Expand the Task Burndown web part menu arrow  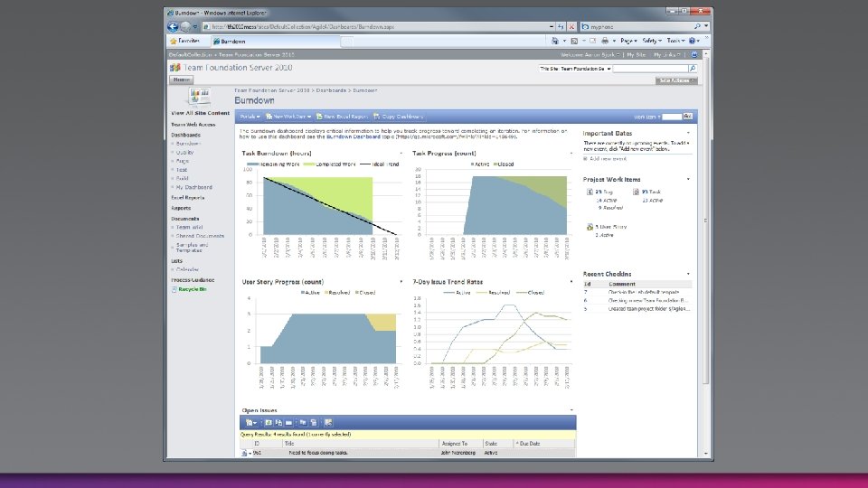coord(401,154)
